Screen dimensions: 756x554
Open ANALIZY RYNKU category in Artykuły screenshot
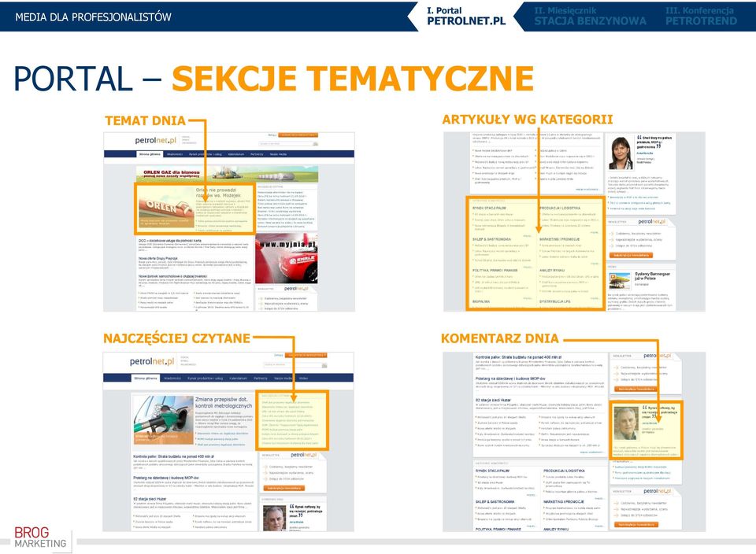coord(552,270)
